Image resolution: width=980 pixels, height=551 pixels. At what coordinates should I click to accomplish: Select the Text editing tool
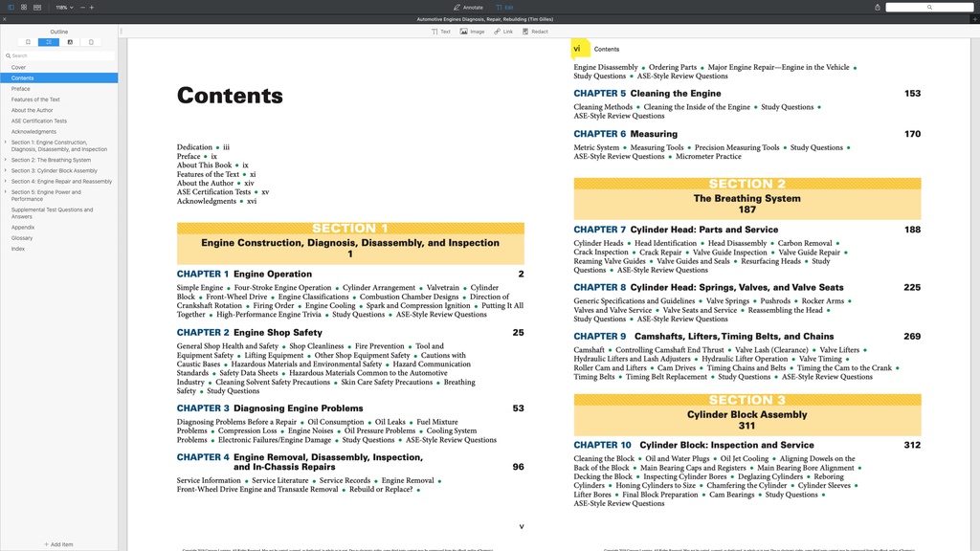(441, 32)
